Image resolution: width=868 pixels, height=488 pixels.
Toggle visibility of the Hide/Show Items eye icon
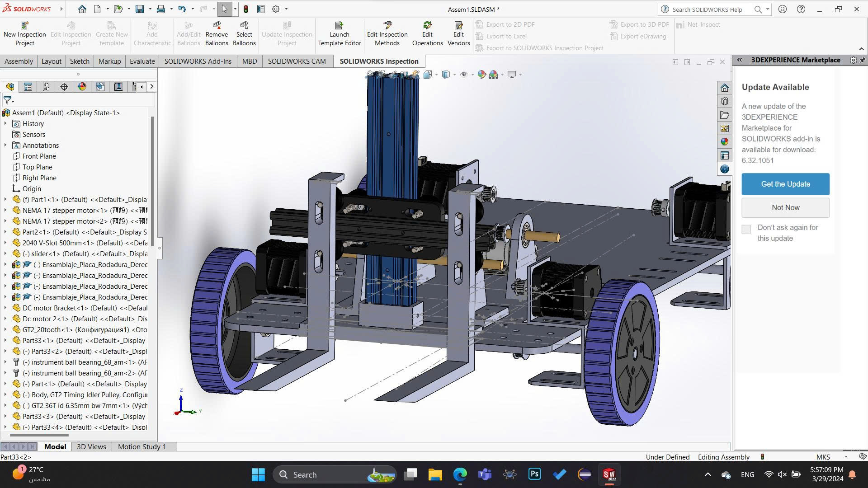(464, 75)
